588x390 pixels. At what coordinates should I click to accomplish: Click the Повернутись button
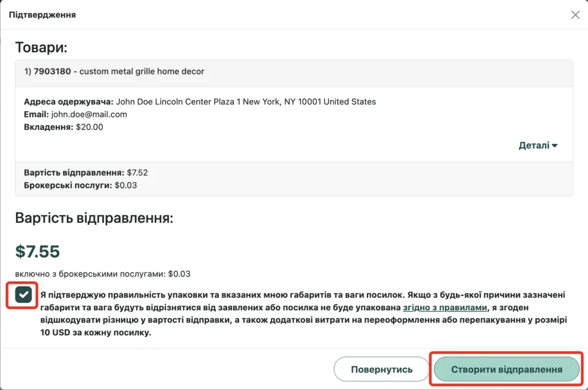381,369
